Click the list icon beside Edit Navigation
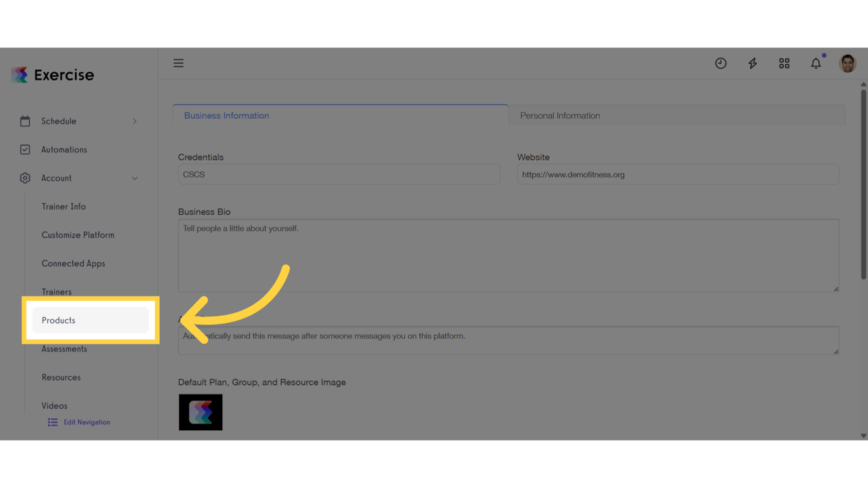 tap(52, 422)
